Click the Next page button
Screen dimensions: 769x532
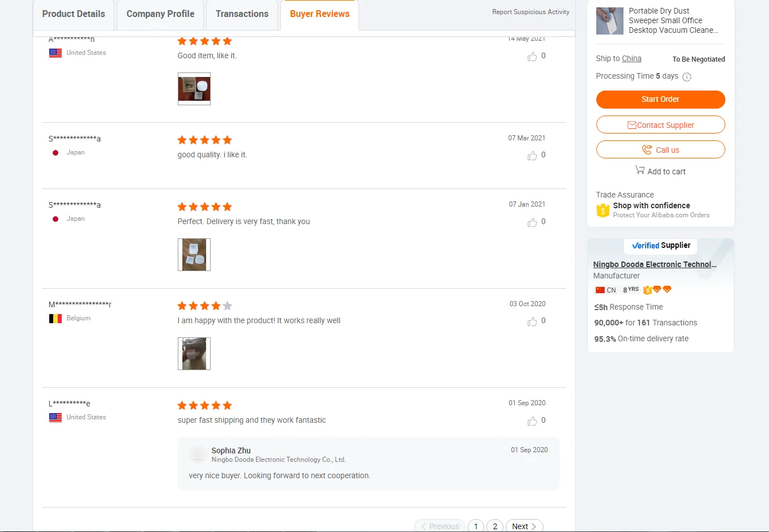pyautogui.click(x=524, y=526)
